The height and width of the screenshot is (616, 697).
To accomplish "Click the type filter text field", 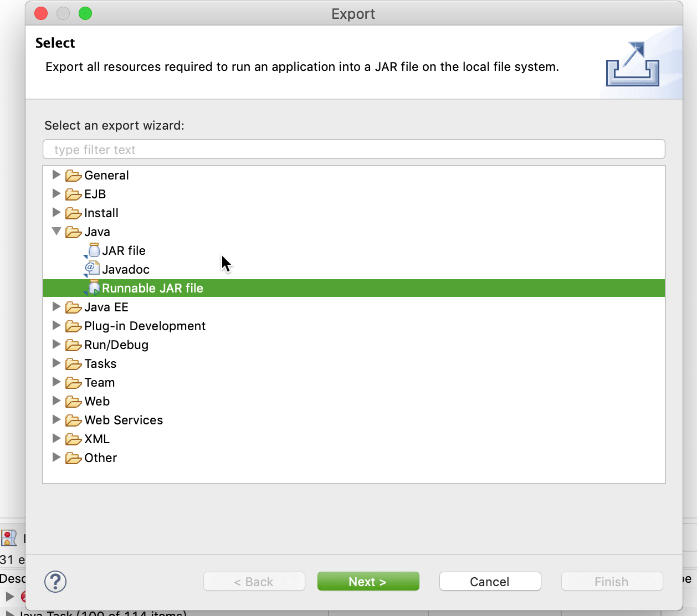I will click(x=353, y=150).
